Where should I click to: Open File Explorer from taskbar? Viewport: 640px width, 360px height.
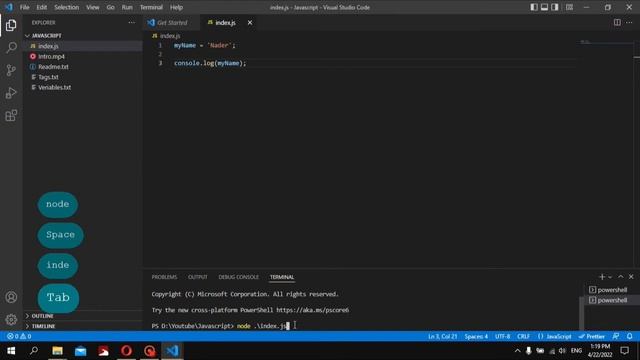click(x=57, y=351)
